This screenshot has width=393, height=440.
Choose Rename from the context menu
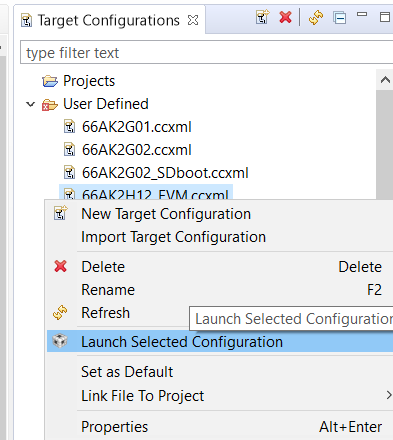coord(220,290)
